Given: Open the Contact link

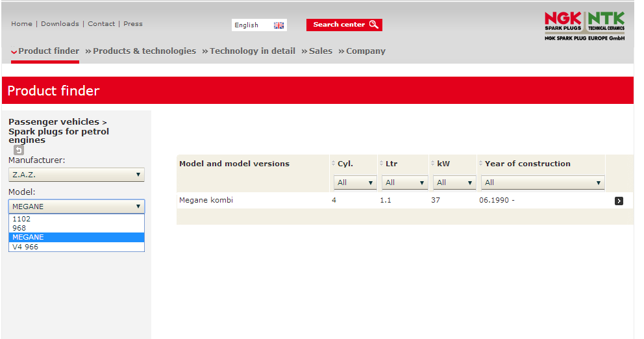Looking at the screenshot, I should tap(101, 24).
